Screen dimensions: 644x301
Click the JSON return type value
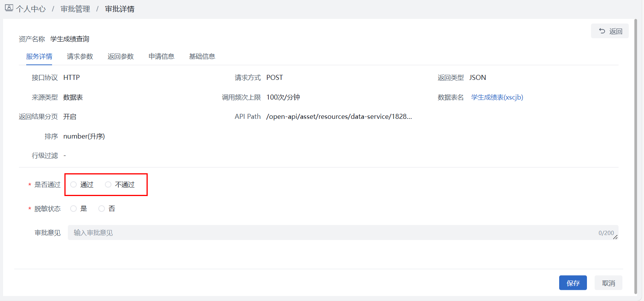[477, 78]
